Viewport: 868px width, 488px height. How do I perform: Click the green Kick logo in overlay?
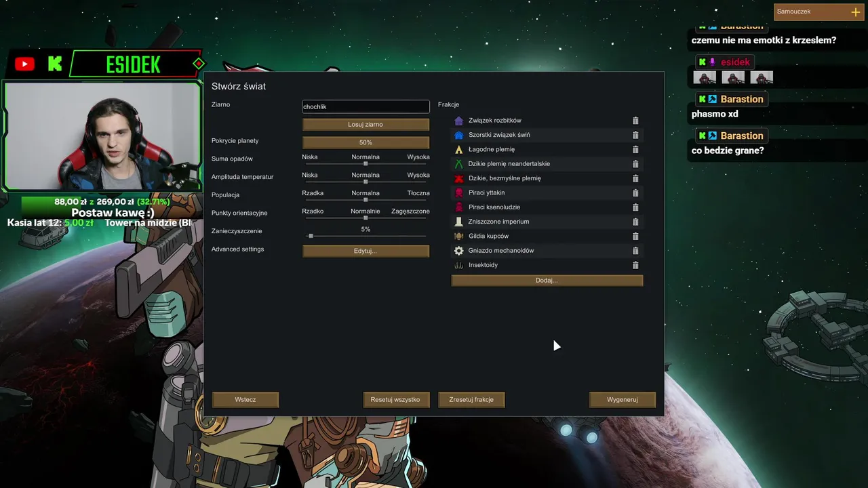pos(55,64)
